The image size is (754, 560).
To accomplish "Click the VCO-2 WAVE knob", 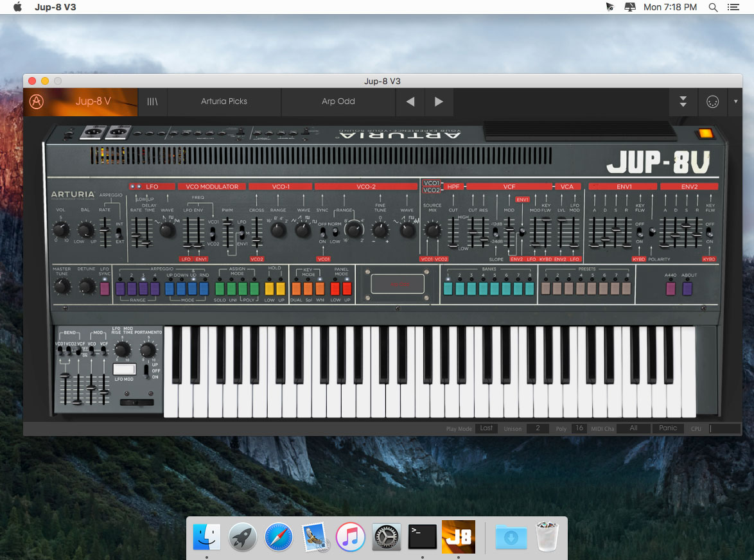I will point(407,231).
